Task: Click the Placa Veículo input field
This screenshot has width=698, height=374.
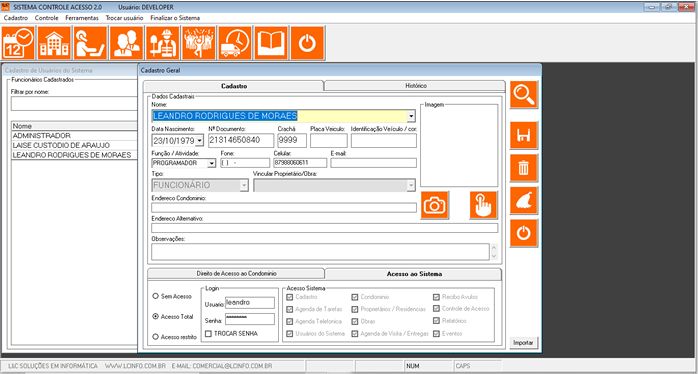Action: pos(329,141)
